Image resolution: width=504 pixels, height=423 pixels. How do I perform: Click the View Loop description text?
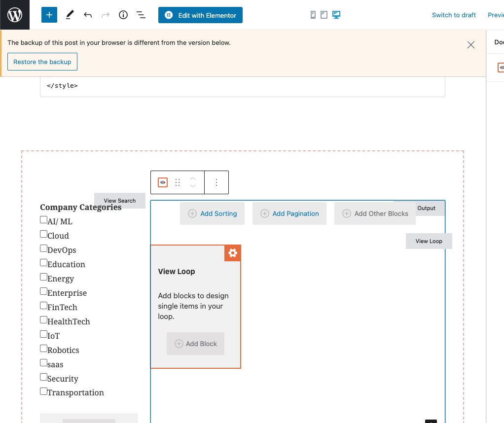click(x=193, y=306)
